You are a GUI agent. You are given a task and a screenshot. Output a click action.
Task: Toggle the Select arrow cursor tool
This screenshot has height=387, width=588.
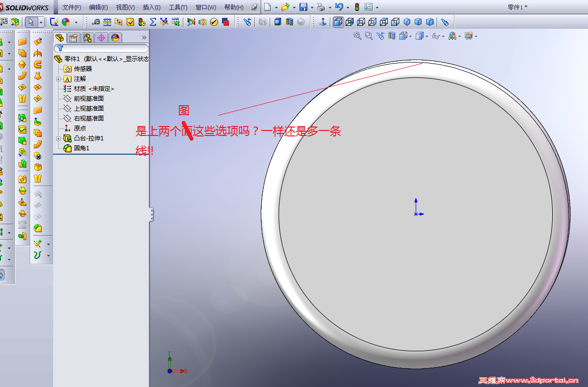pyautogui.click(x=31, y=22)
